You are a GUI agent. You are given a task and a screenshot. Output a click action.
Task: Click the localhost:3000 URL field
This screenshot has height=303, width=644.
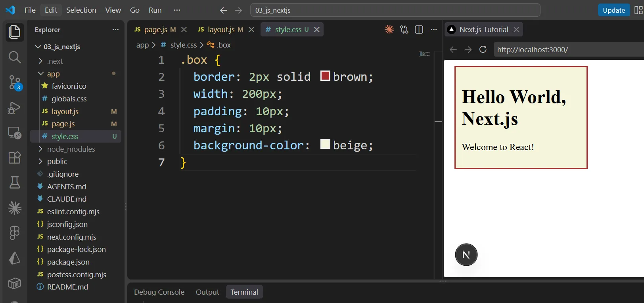(569, 50)
